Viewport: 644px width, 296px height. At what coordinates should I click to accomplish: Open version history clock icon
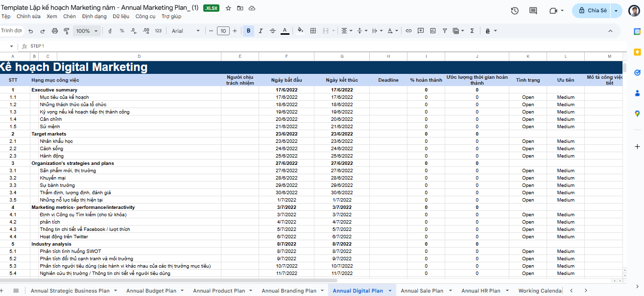coord(515,11)
